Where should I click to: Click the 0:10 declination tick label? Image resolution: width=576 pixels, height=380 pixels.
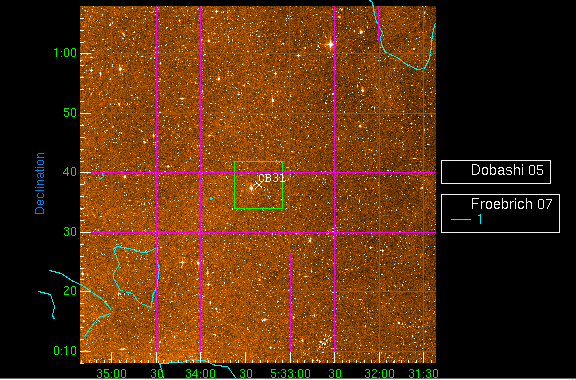pyautogui.click(x=65, y=351)
